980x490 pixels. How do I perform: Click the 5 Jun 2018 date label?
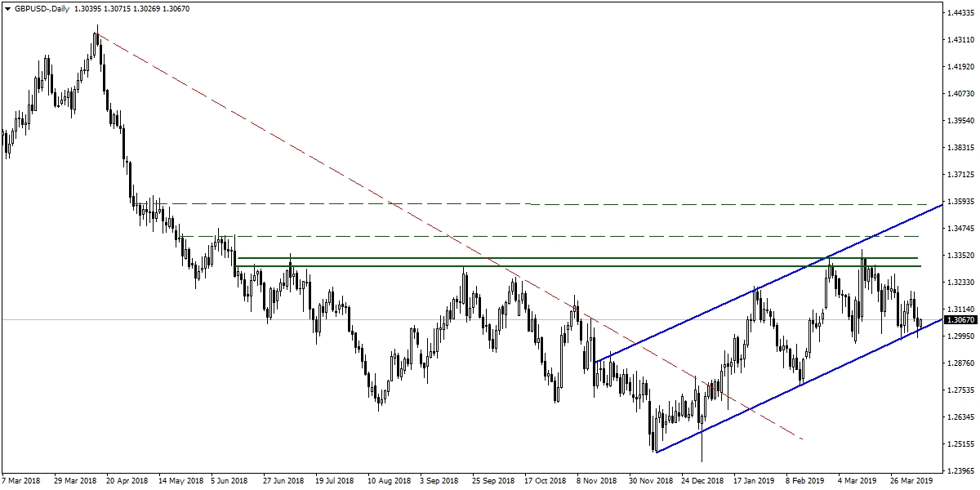pyautogui.click(x=231, y=482)
